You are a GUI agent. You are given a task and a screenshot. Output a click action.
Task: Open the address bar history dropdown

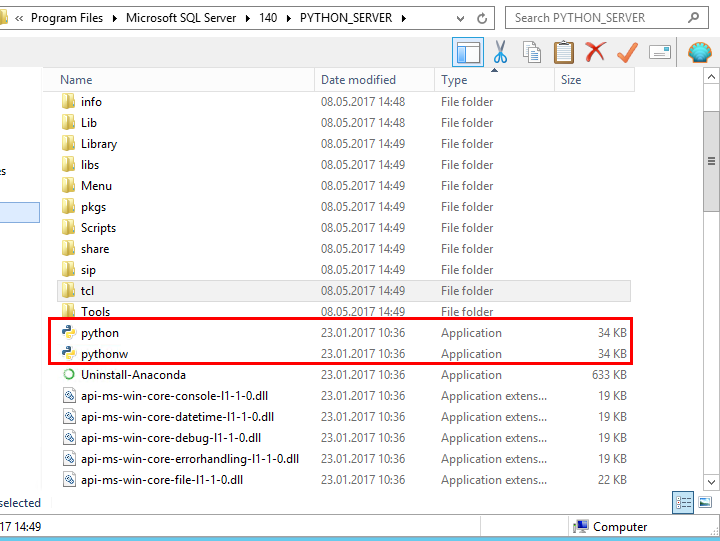(x=460, y=19)
